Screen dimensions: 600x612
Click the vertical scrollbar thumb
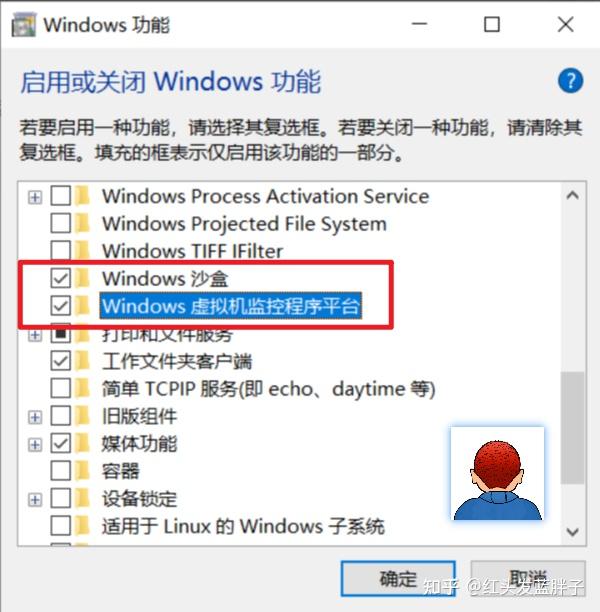click(x=572, y=428)
